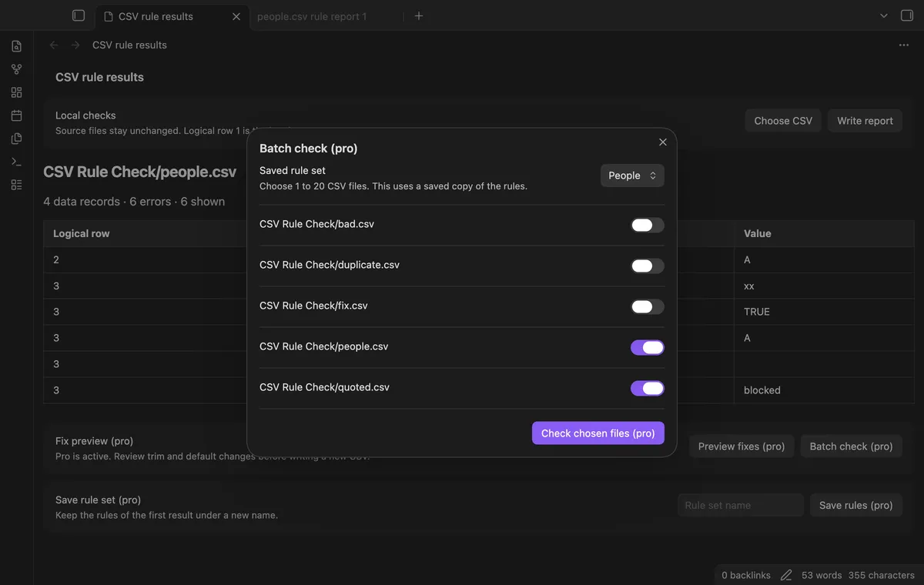Click CSV Rule Check/duplicate.csv label
Image resolution: width=924 pixels, height=585 pixels.
click(330, 265)
